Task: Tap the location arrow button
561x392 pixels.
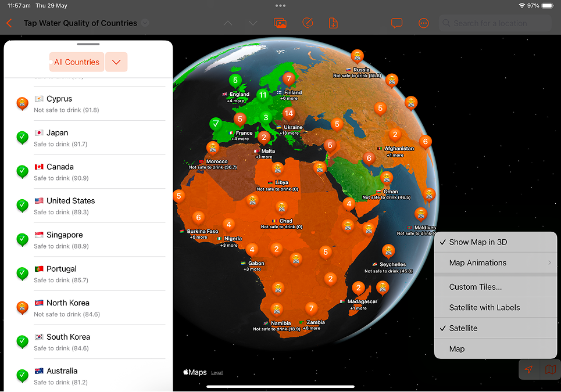Action: pos(528,369)
